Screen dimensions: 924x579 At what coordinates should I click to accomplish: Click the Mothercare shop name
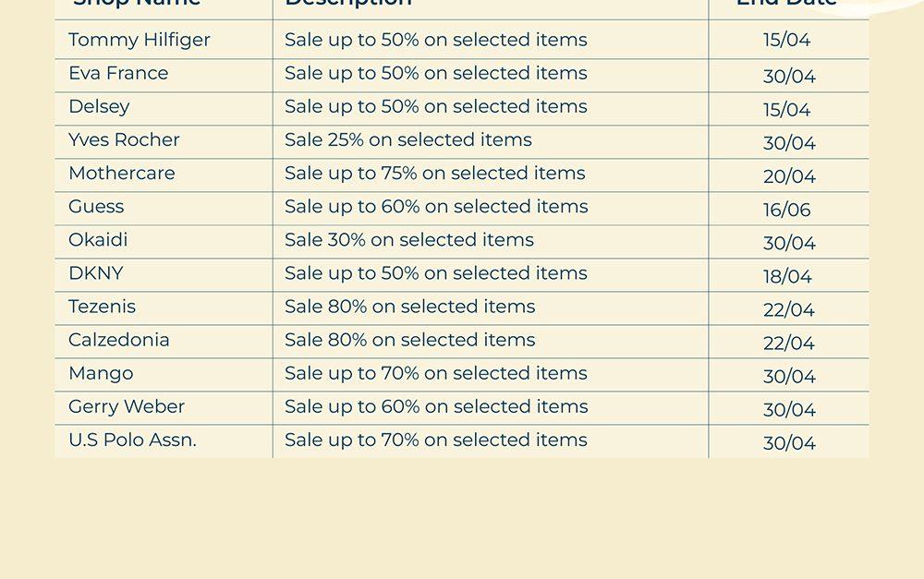(121, 173)
